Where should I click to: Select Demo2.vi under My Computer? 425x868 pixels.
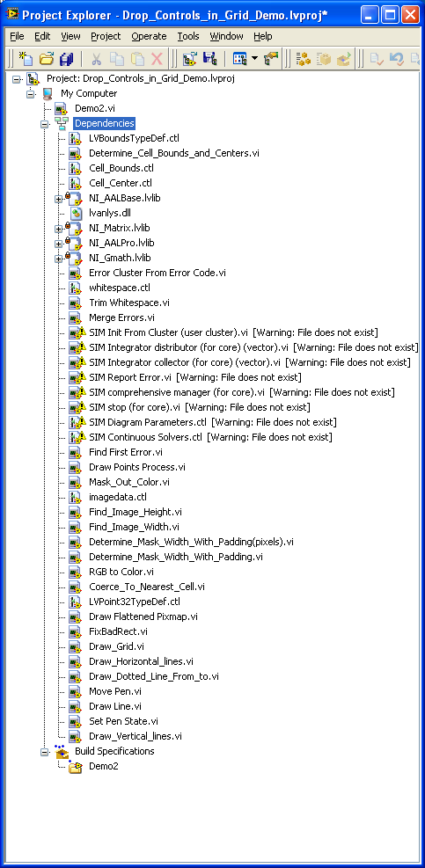click(95, 108)
